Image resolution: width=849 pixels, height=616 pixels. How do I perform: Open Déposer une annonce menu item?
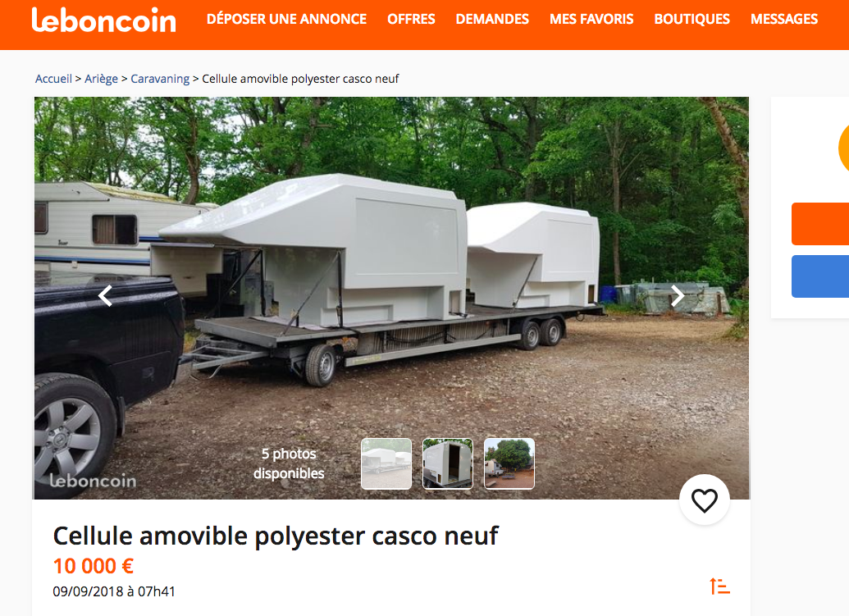[x=286, y=20]
